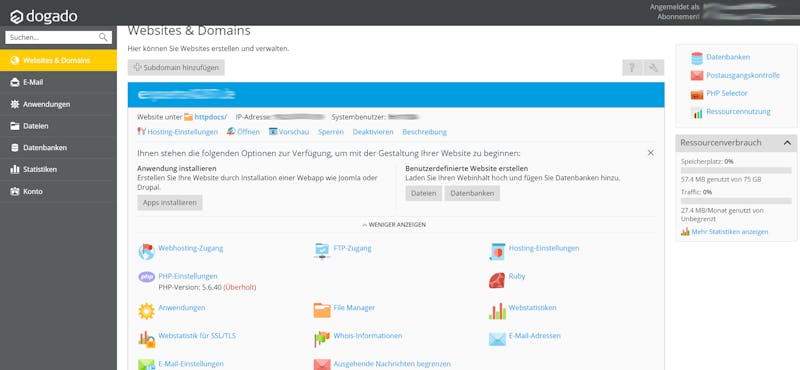Click the Subdomain hinzufügen button

(x=176, y=67)
